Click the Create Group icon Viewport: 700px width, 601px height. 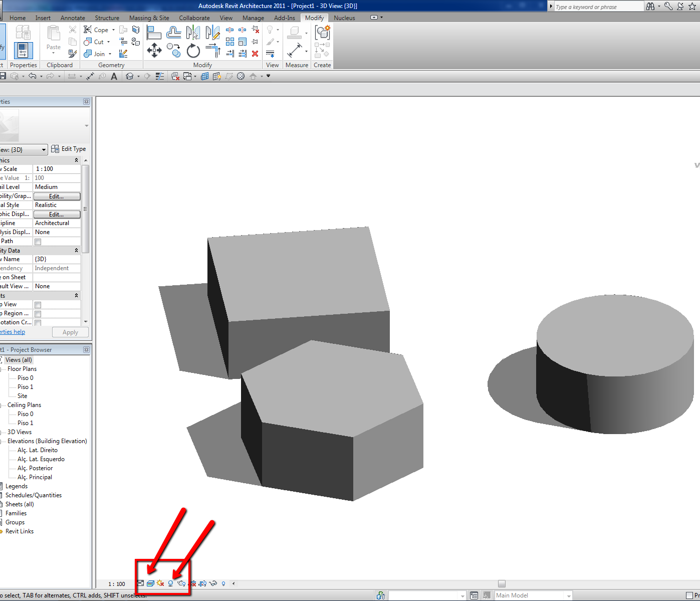point(322,33)
